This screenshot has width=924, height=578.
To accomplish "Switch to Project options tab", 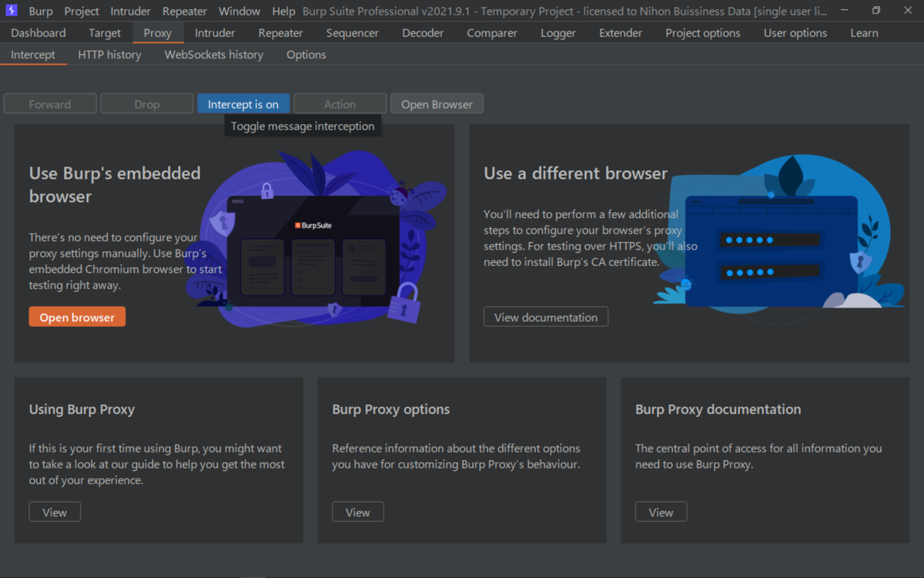I will pyautogui.click(x=703, y=33).
